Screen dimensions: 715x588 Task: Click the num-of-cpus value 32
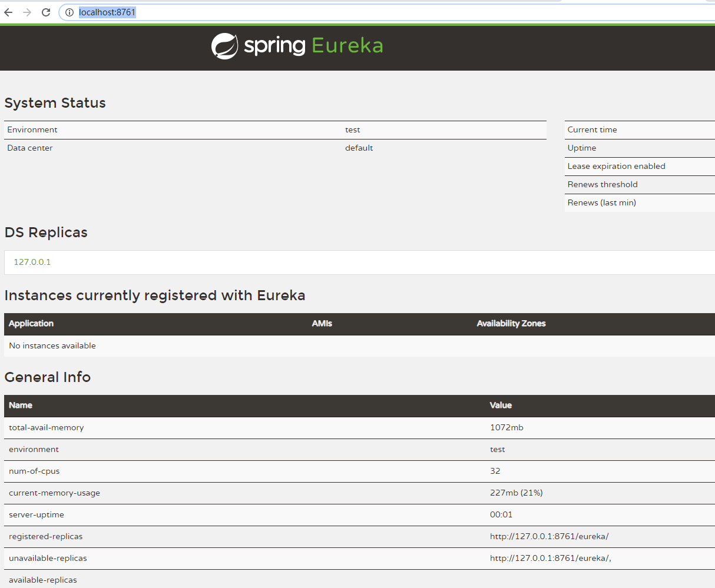(x=495, y=471)
